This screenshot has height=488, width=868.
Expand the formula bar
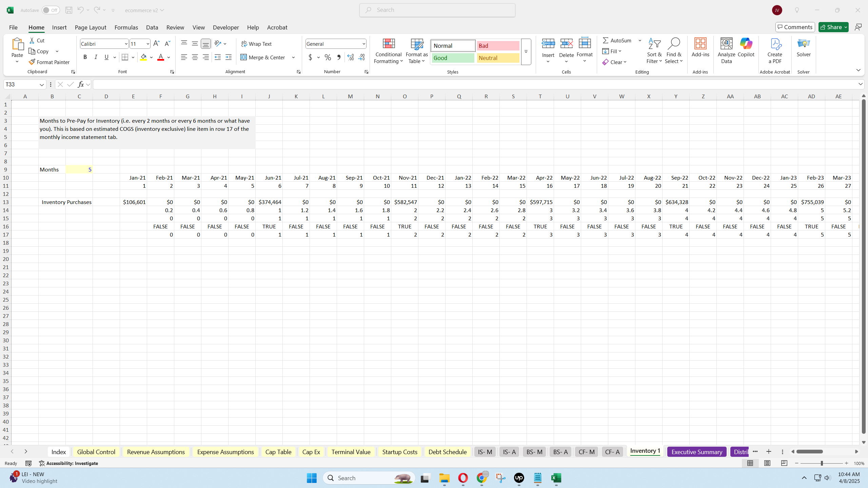[x=861, y=84]
